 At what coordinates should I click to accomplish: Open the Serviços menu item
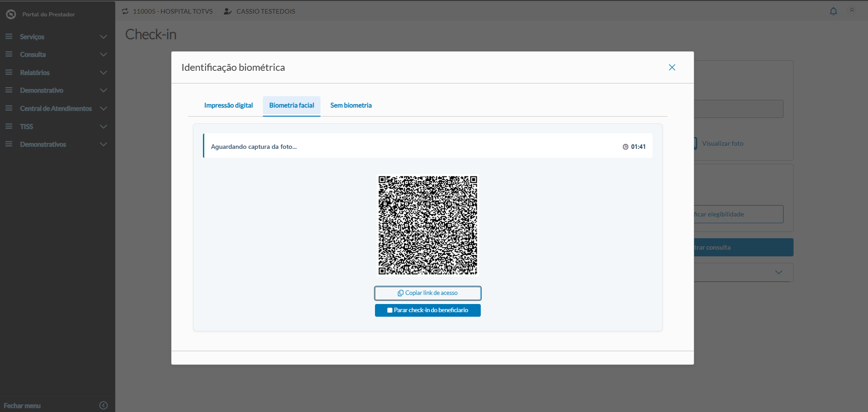coord(57,37)
